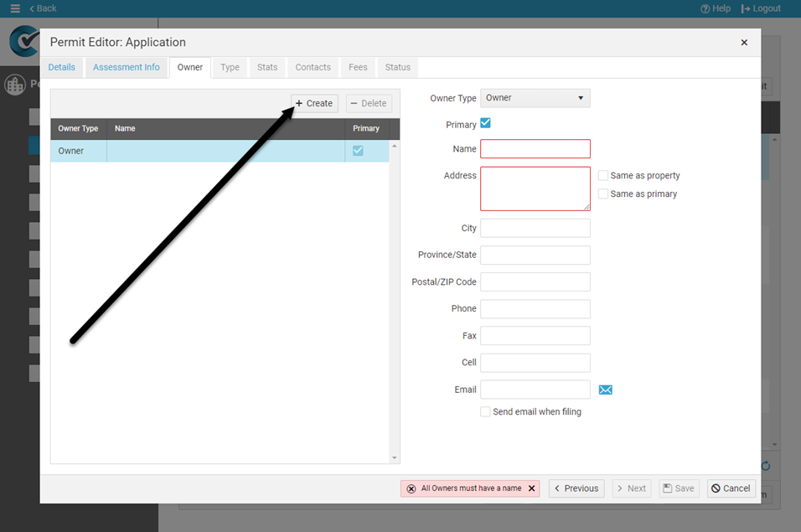Toggle Send email when filing checkbox
Image resolution: width=801 pixels, height=532 pixels.
click(485, 412)
